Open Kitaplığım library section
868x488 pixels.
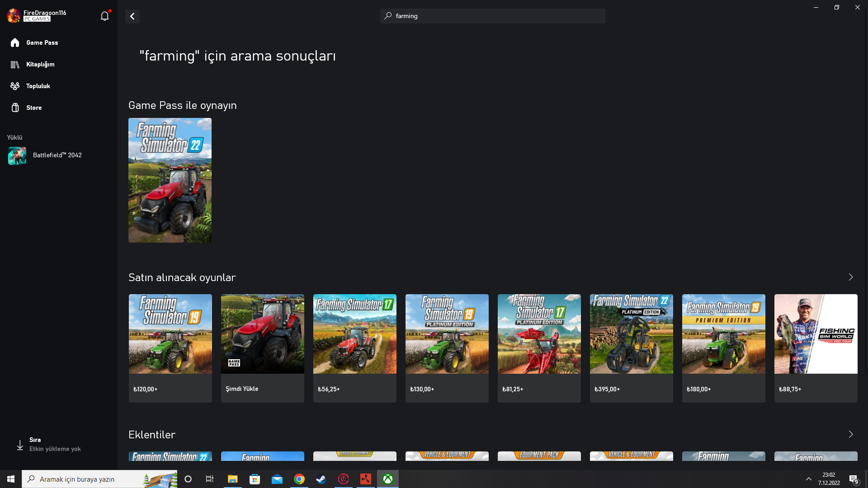40,64
